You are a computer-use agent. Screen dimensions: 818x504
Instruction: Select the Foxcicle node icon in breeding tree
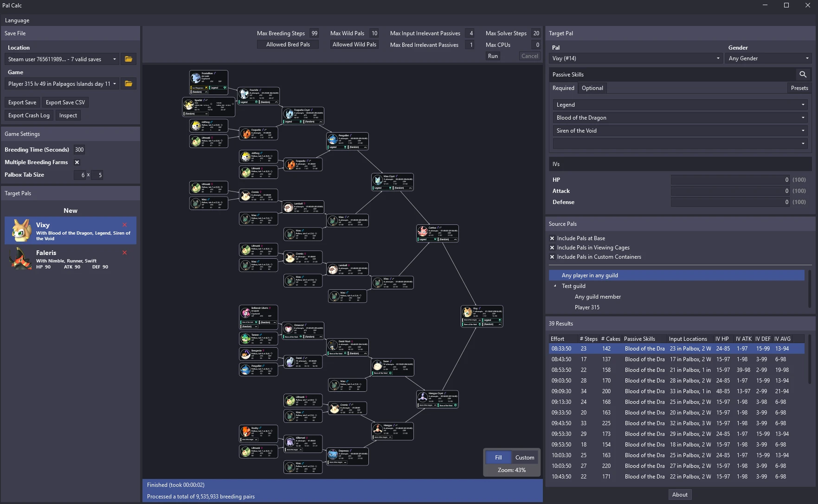click(244, 94)
